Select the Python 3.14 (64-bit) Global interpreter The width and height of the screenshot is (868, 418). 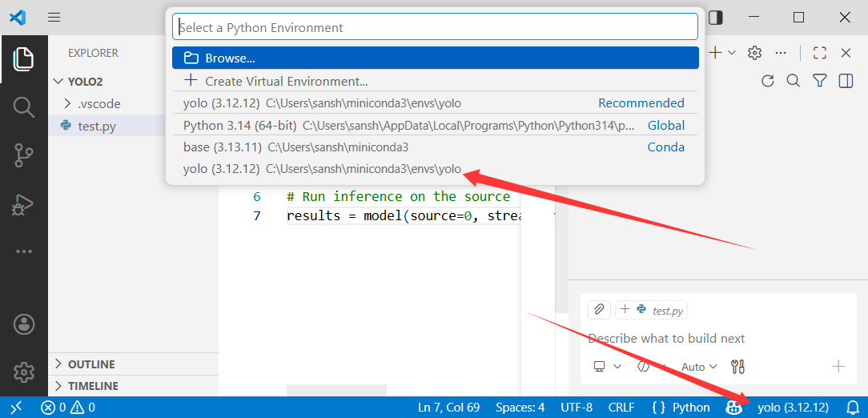(435, 125)
